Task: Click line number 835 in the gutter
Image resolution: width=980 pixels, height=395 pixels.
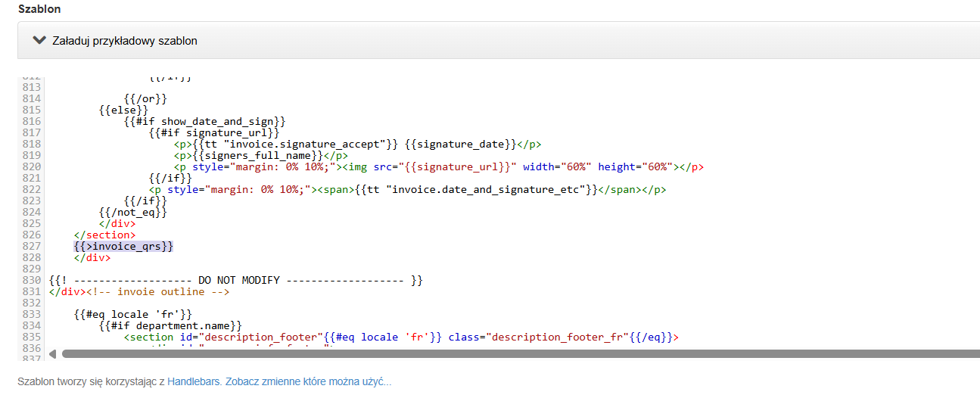Action: (32, 337)
